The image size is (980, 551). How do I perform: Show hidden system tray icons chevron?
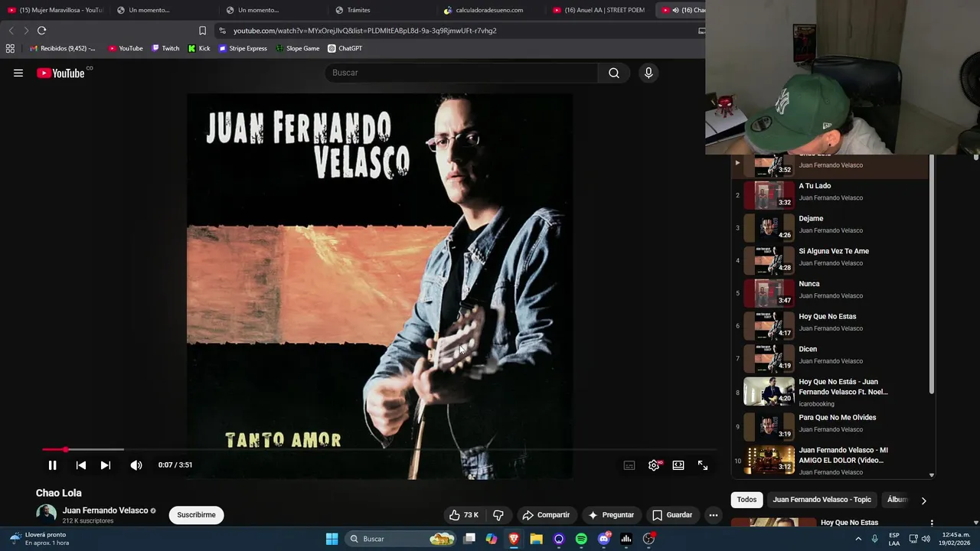(x=857, y=539)
